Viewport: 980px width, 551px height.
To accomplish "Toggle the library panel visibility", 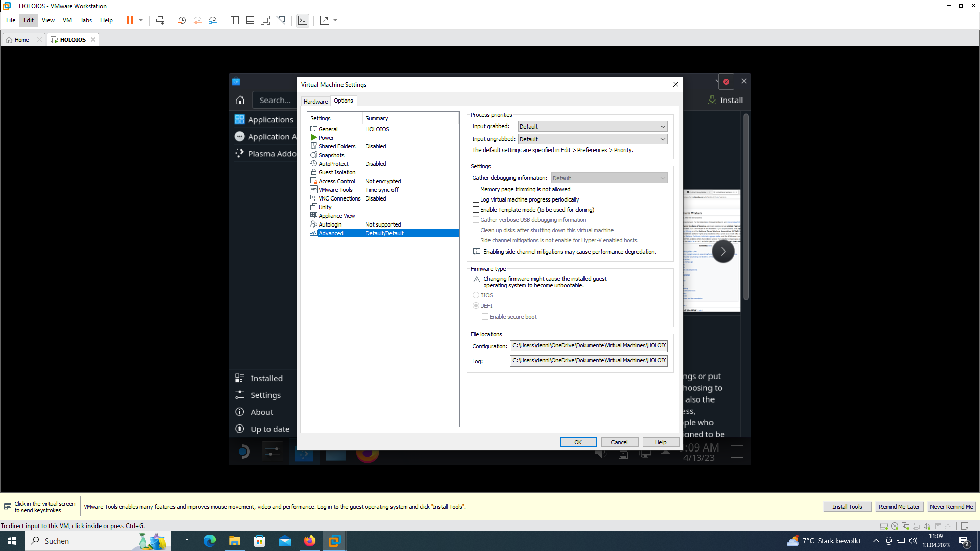I will click(x=235, y=20).
